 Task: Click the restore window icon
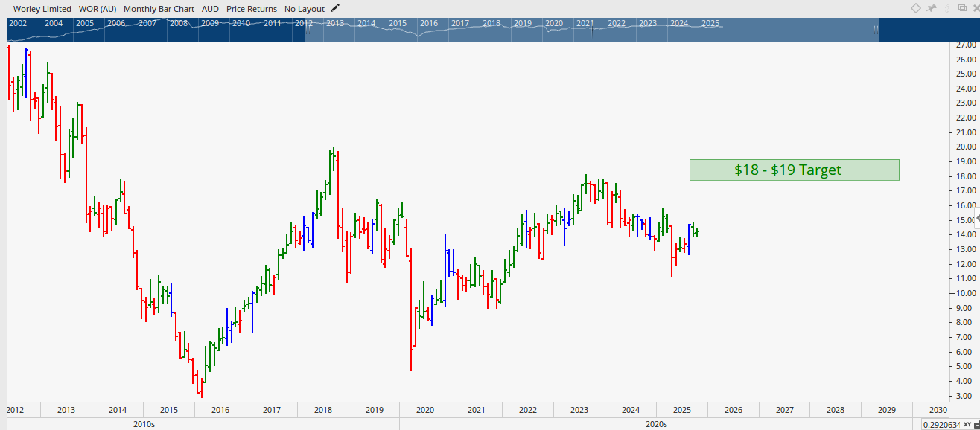961,8
